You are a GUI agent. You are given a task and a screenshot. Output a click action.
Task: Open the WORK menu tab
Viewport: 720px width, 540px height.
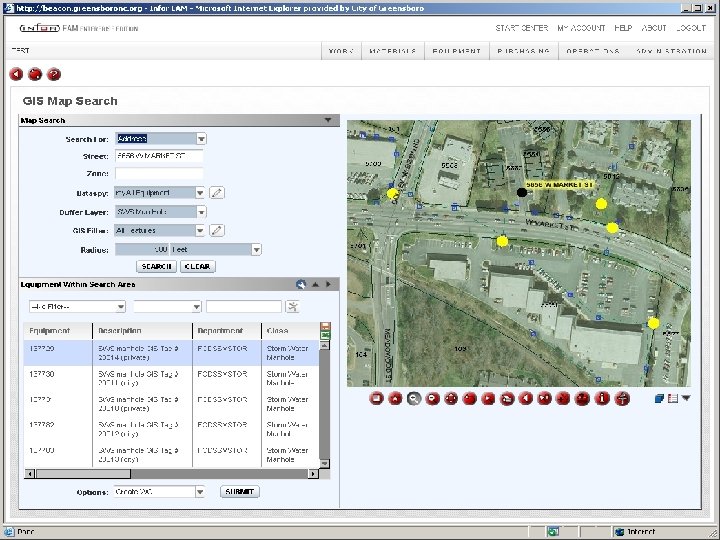pyautogui.click(x=341, y=51)
